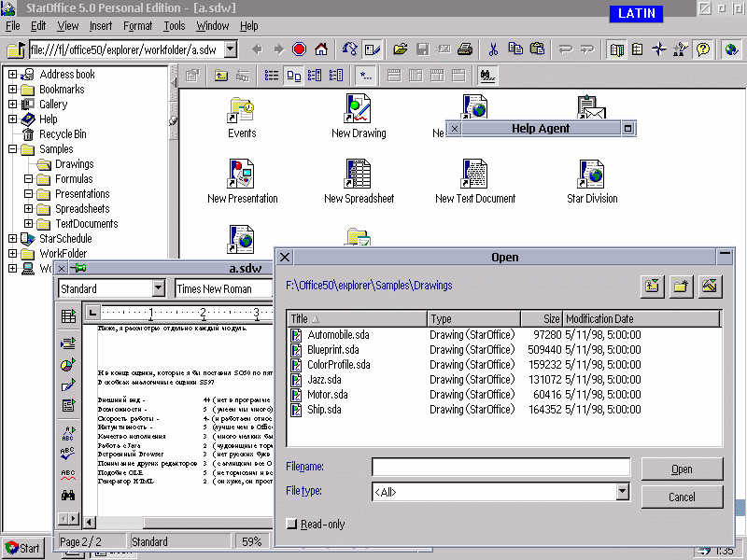Click Up one level icon in Open dialog
Screen dimensions: 747x560
pyautogui.click(x=652, y=286)
